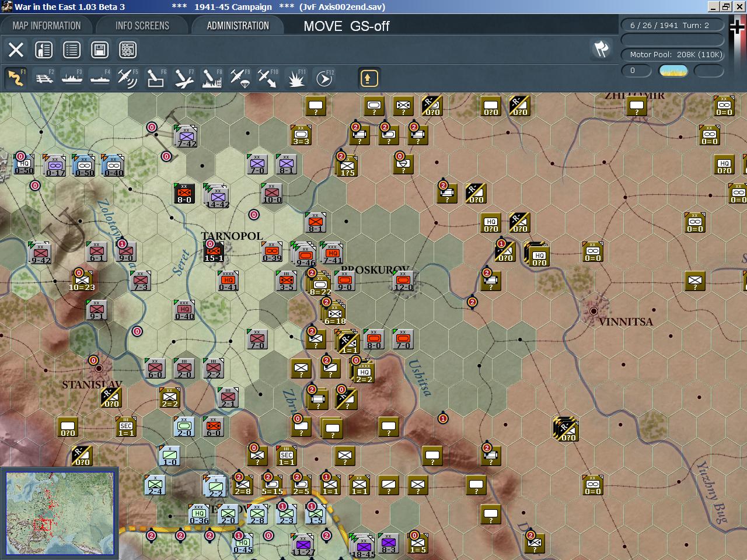Open the Map Information tab
This screenshot has width=747, height=560.
click(47, 26)
